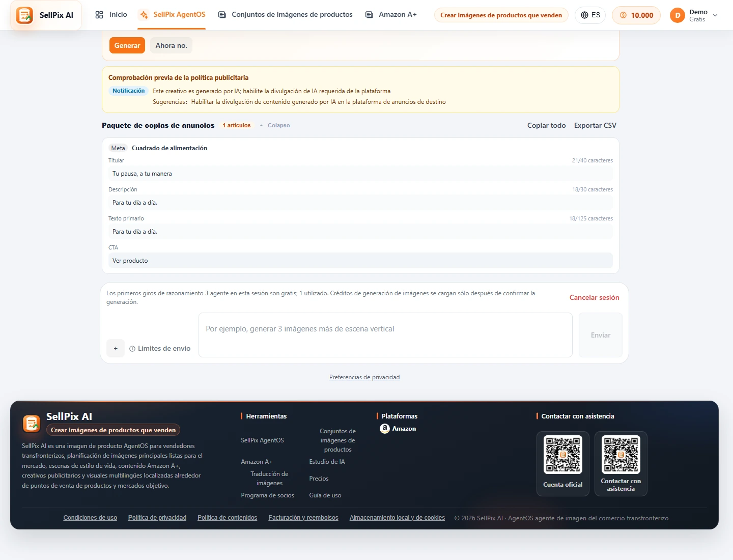Expand the Demo account menu chevron
The width and height of the screenshot is (733, 560).
click(715, 16)
